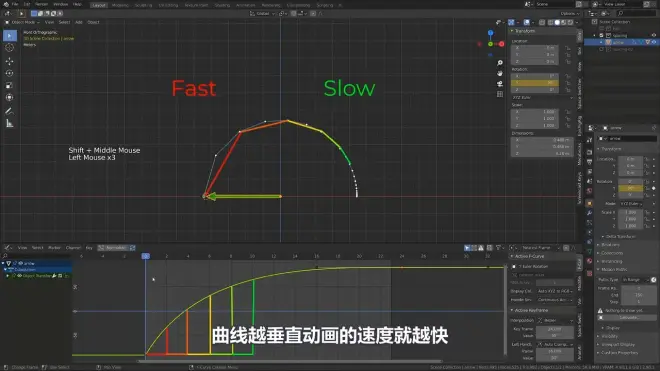Click the Calculate motion paths button
Viewport: 660px width, 371px height.
click(628, 318)
